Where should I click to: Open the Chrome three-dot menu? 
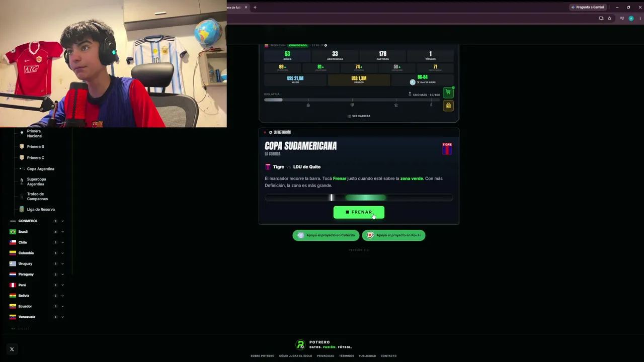(639, 18)
